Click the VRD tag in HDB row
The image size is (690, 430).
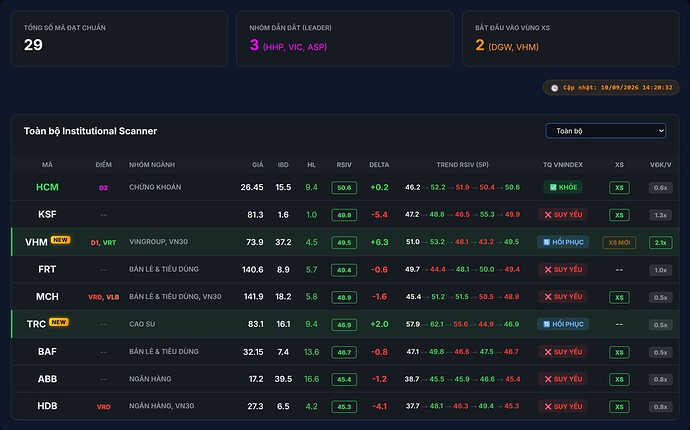click(x=103, y=407)
